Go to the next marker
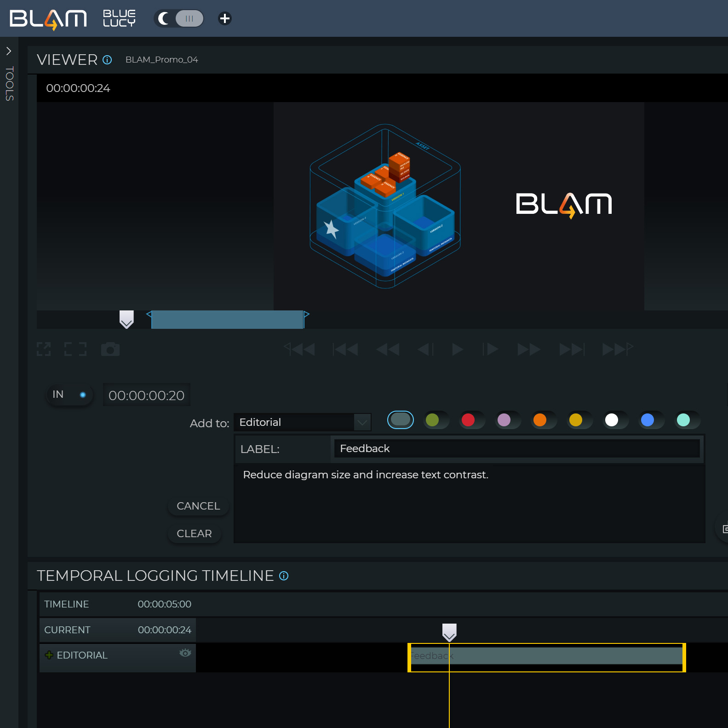The width and height of the screenshot is (728, 728). click(x=572, y=349)
